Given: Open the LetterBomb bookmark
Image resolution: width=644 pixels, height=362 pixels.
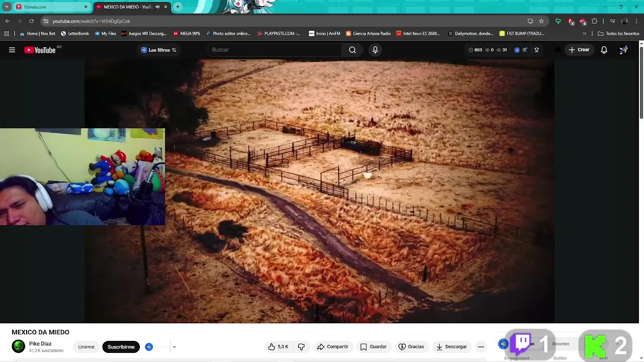Looking at the screenshot, I should (x=74, y=34).
